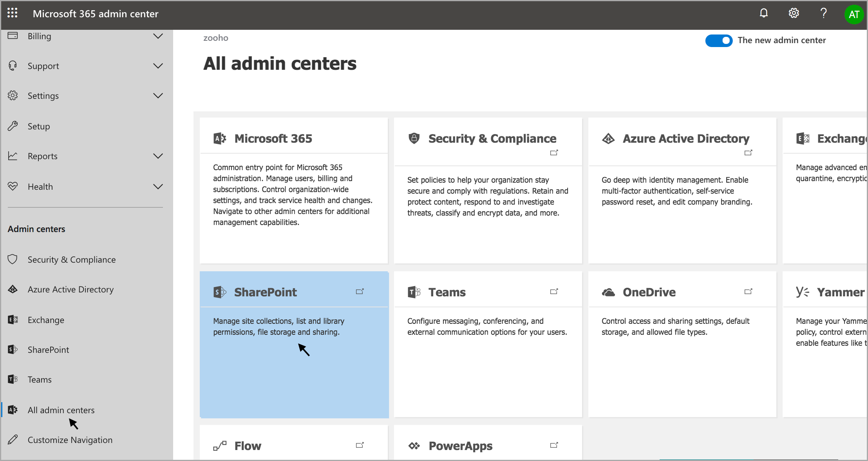Image resolution: width=868 pixels, height=461 pixels.
Task: Expand the Health section chevron
Action: [158, 187]
